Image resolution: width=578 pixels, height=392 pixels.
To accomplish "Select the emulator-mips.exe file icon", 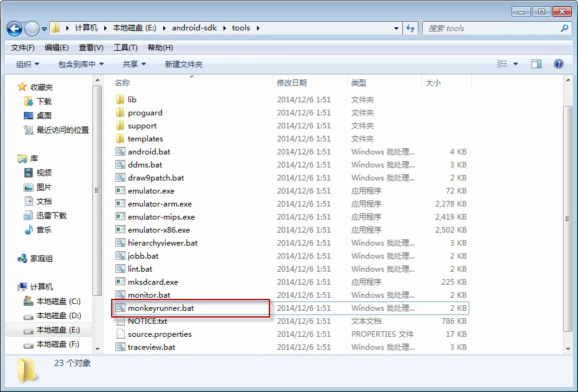I will pos(120,216).
